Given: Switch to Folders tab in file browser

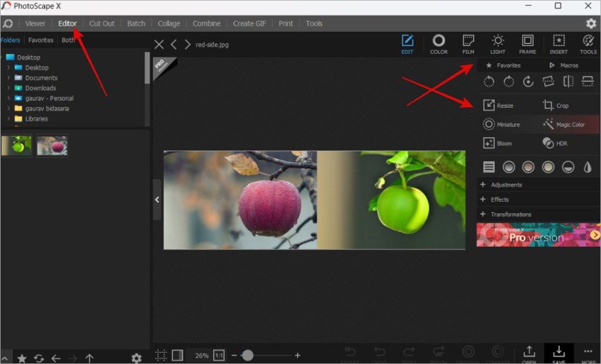Looking at the screenshot, I should point(10,40).
